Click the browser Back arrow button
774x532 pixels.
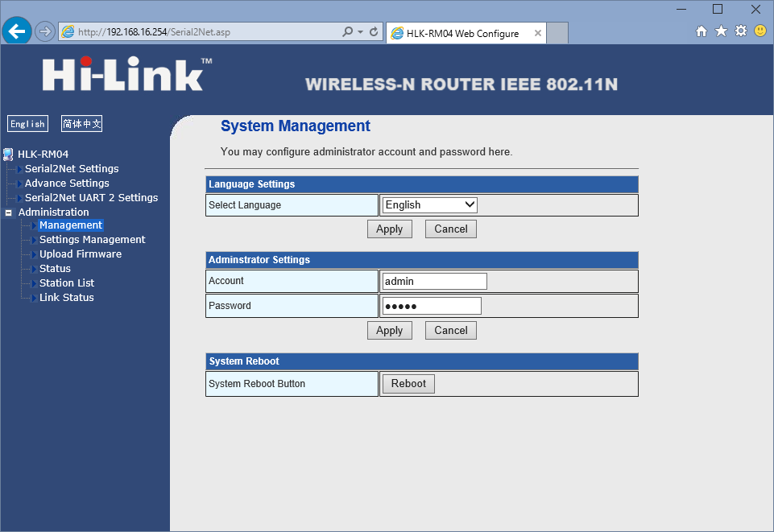point(17,31)
